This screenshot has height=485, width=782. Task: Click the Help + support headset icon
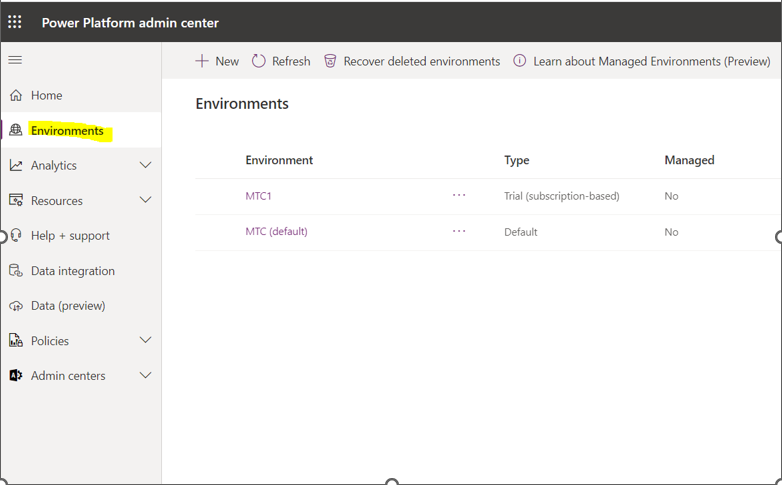[16, 235]
